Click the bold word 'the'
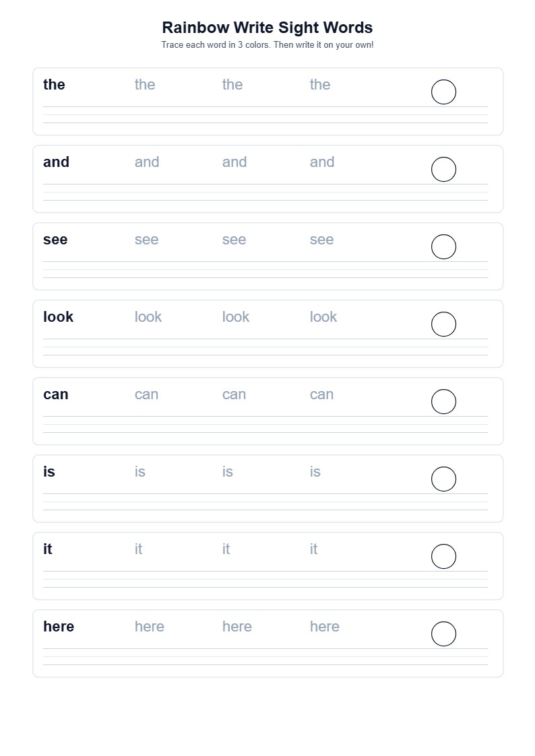 click(54, 84)
